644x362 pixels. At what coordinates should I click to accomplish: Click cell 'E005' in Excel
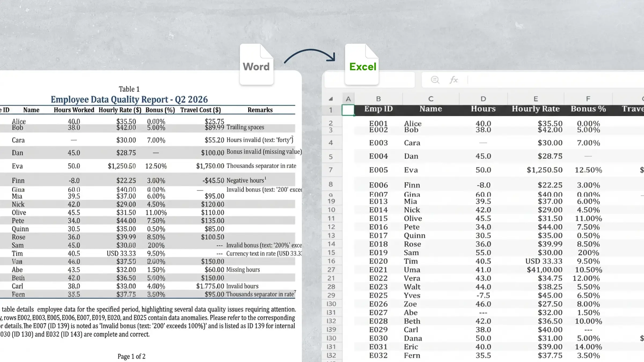[x=378, y=170]
